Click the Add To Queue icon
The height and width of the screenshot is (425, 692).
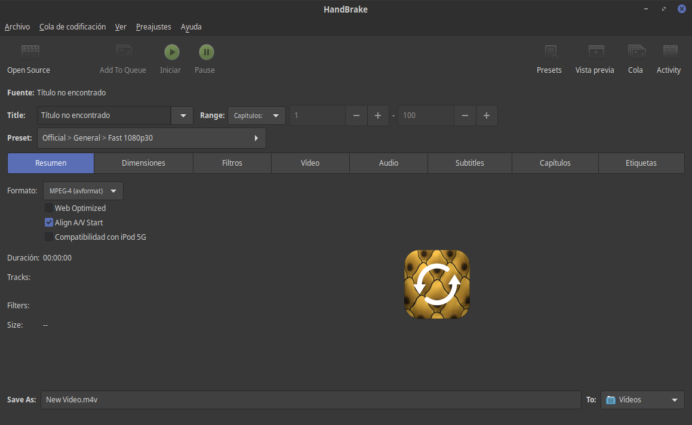(124, 51)
